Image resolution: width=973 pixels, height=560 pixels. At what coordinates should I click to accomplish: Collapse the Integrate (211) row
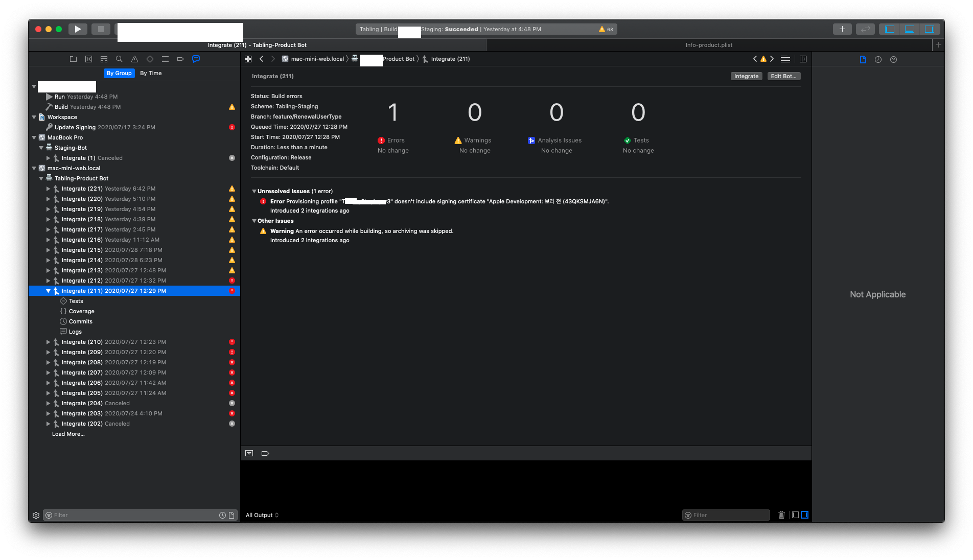[x=49, y=291]
